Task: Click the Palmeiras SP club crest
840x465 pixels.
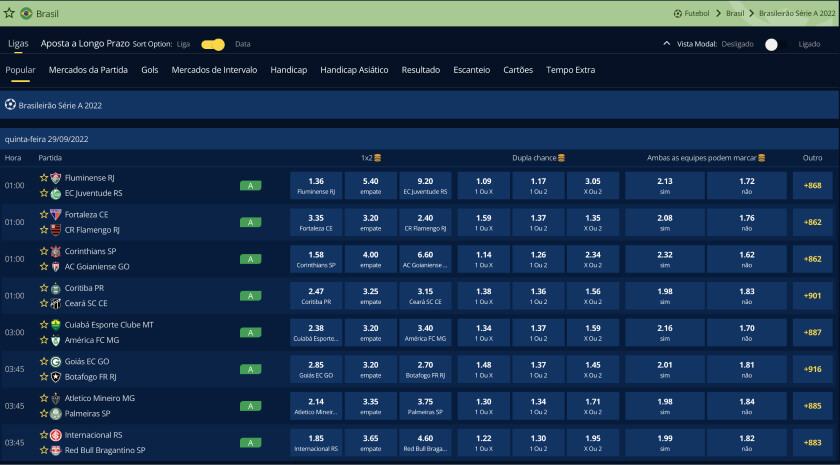Action: pyautogui.click(x=56, y=414)
